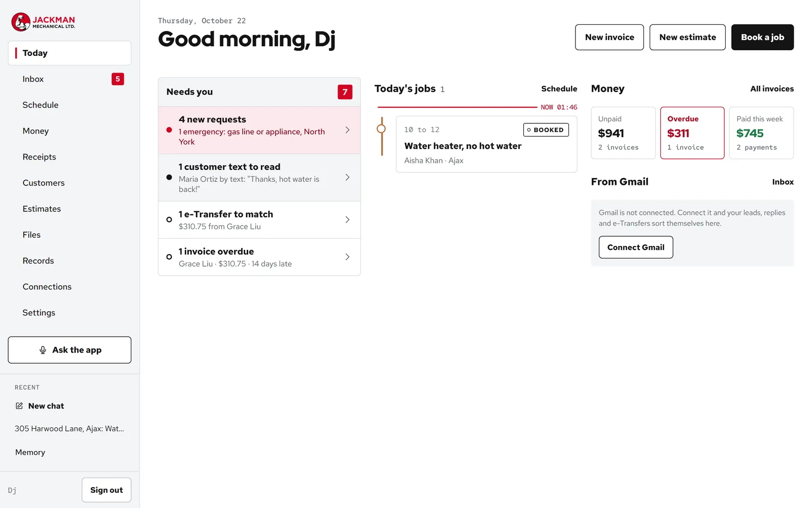The height and width of the screenshot is (508, 812).
Task: Click the BOOKED status tag
Action: 546,130
